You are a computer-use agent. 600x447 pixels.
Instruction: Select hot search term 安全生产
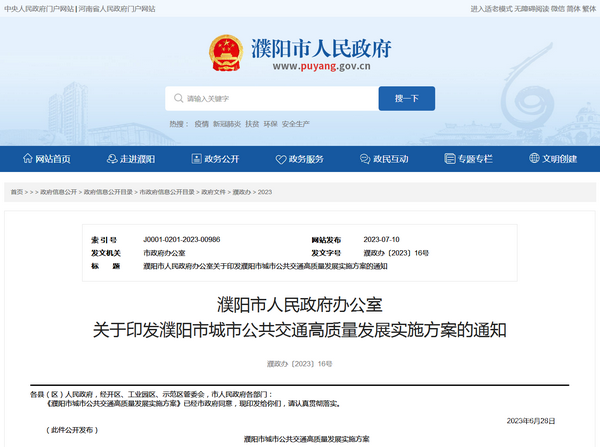click(296, 124)
